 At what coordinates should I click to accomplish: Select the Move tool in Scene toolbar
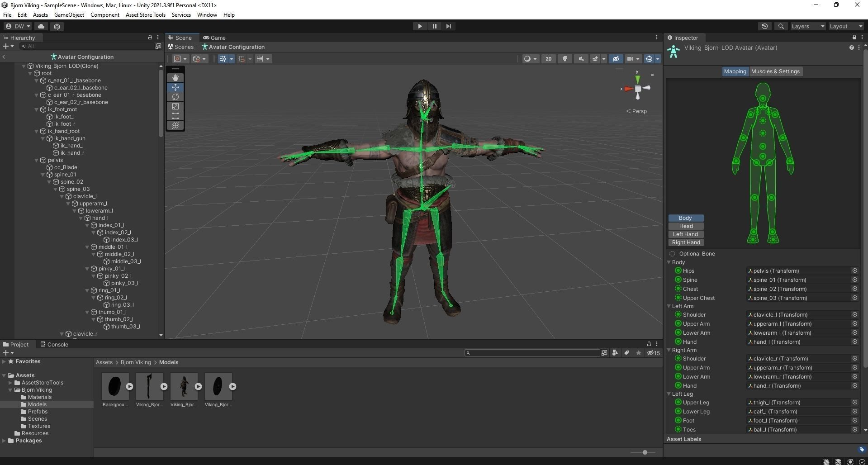[175, 87]
